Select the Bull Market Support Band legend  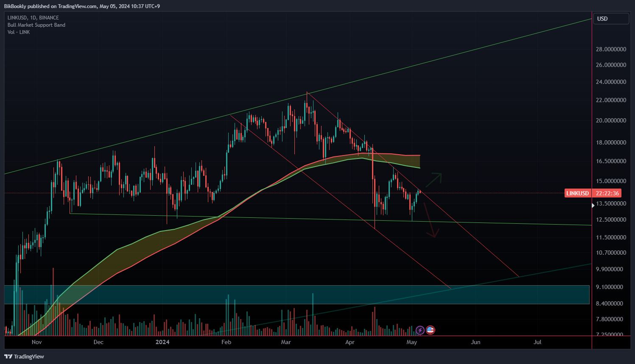click(36, 25)
